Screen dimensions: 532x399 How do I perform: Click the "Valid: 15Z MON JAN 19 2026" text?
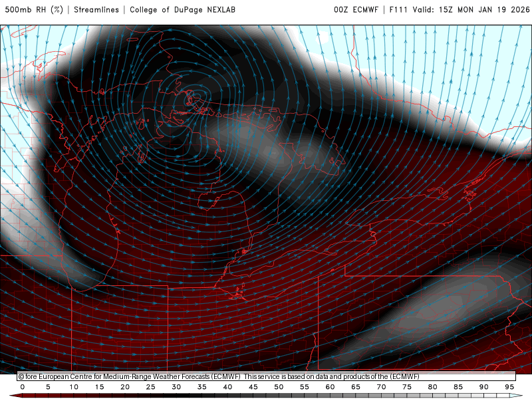tap(471, 9)
